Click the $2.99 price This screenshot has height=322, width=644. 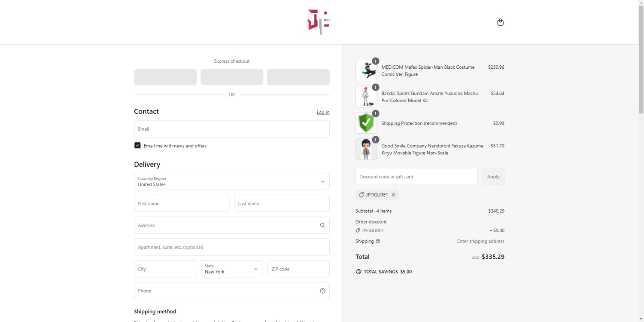[x=498, y=123]
